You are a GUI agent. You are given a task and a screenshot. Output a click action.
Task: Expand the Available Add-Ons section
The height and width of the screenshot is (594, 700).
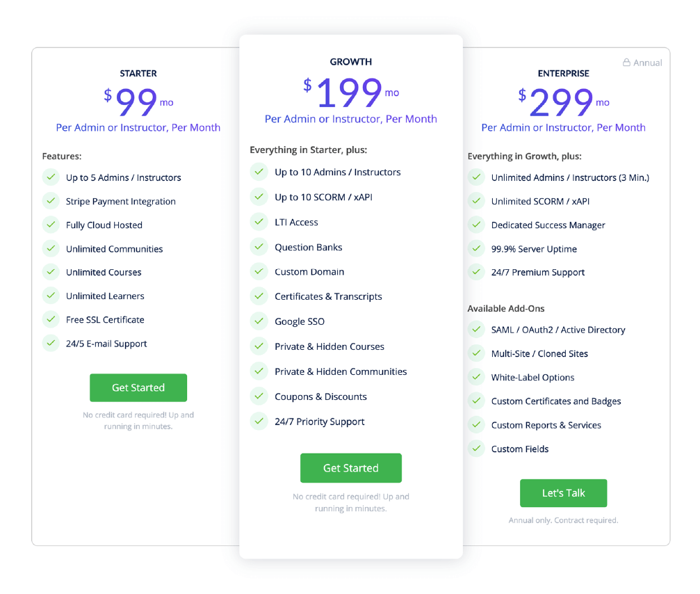pos(506,308)
